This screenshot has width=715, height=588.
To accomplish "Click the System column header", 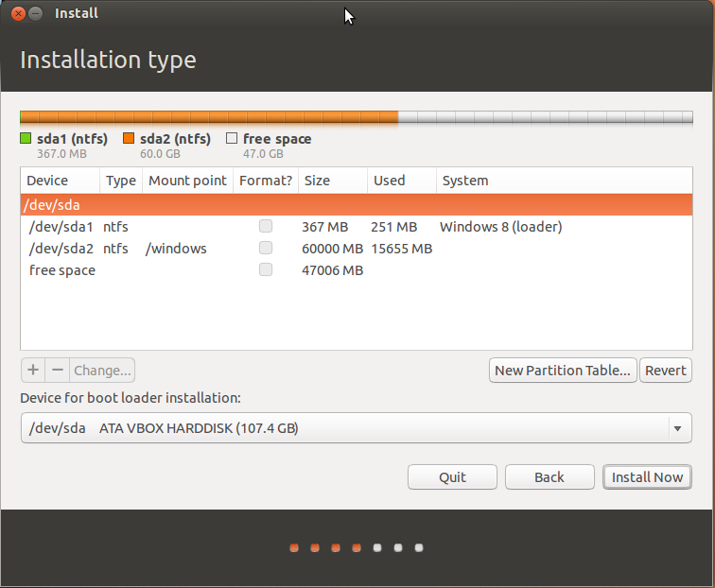I will click(x=565, y=181).
